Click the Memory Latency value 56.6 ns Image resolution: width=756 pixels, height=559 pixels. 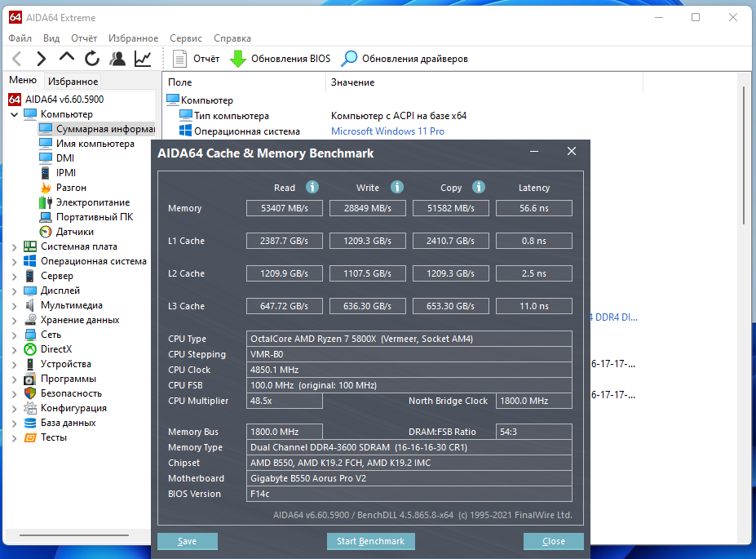tap(533, 208)
